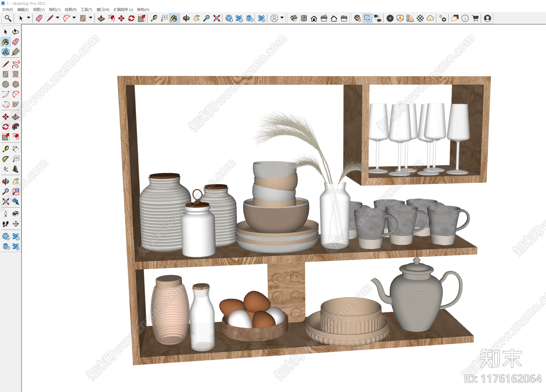The image size is (546, 392).
Task: Select the Look Around eye tool
Action: pos(16,214)
